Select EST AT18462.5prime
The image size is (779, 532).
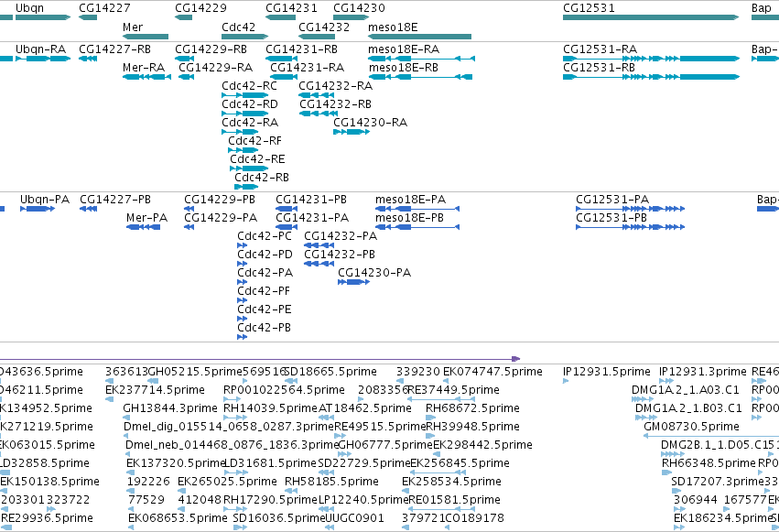(365, 408)
